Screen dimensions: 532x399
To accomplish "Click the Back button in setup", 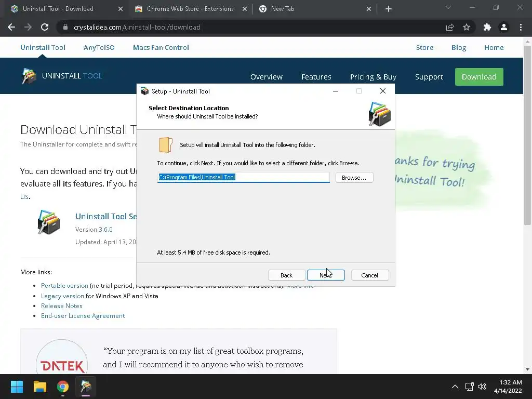I will coord(286,275).
